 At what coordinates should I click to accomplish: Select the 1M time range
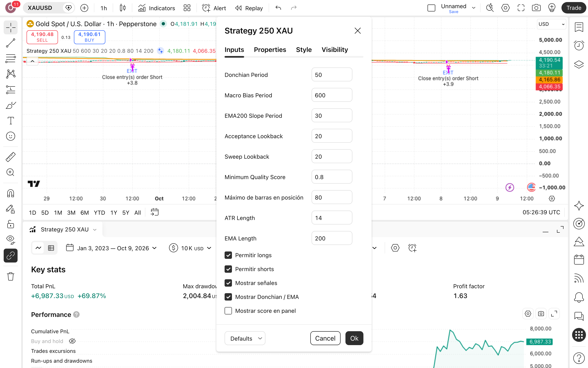pyautogui.click(x=58, y=212)
